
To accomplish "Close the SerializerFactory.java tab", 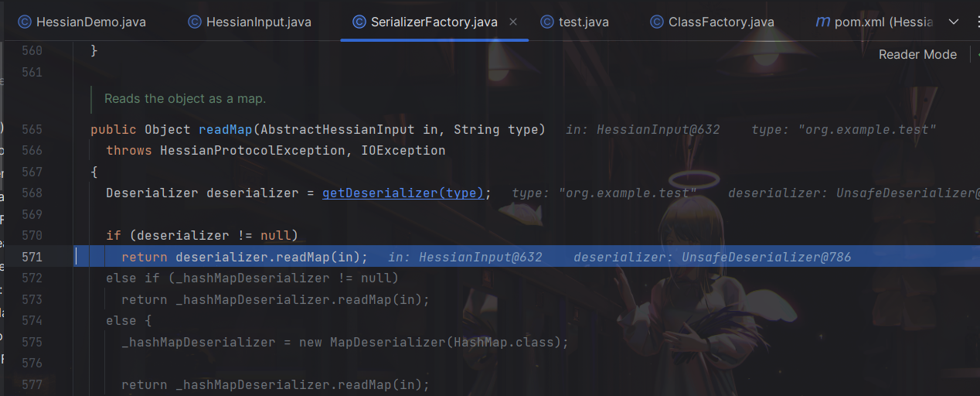I will (513, 22).
